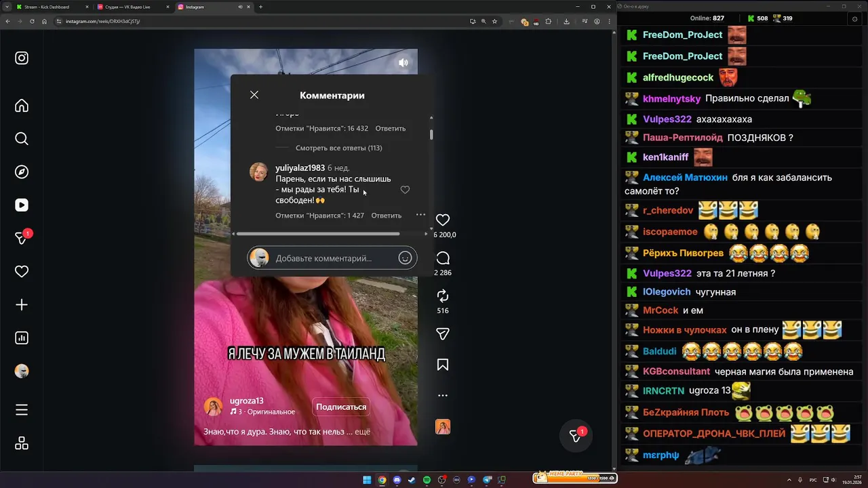Open profile avatar in sidebar
Screen dimensions: 868x488
tap(22, 371)
